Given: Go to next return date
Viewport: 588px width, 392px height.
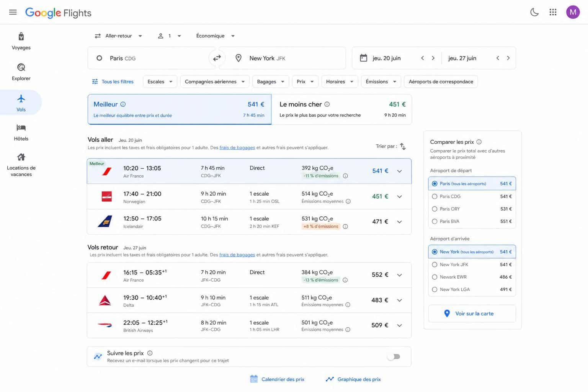Looking at the screenshot, I should pos(508,58).
